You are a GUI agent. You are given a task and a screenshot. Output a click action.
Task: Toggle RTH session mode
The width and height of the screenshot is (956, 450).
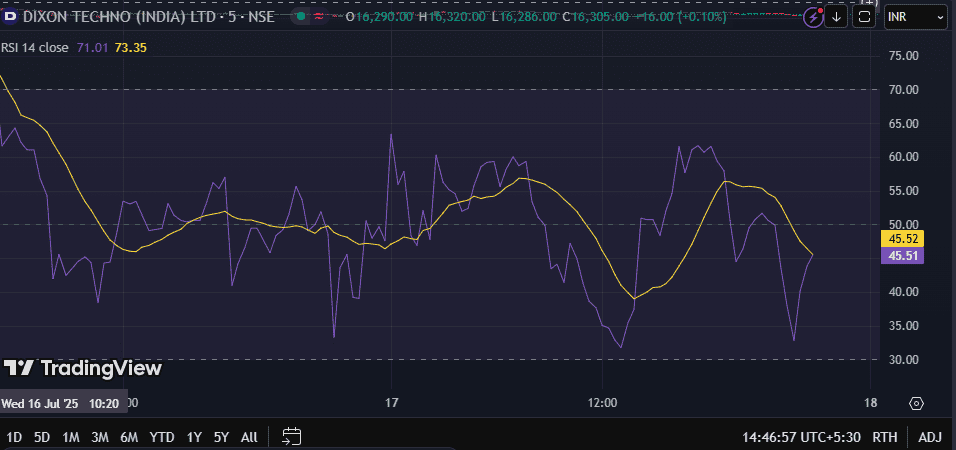885,437
